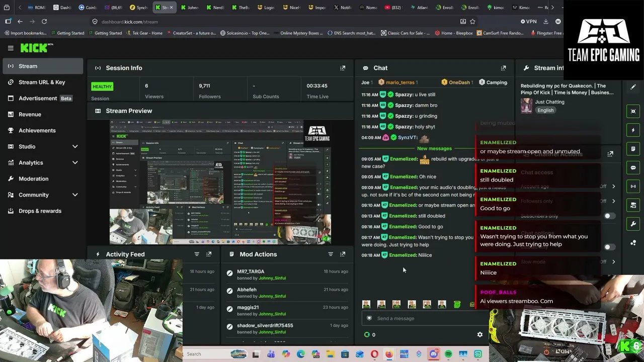Image resolution: width=644 pixels, height=362 pixels.
Task: Click the Stream Preview video thumbnail
Action: pyautogui.click(x=220, y=182)
